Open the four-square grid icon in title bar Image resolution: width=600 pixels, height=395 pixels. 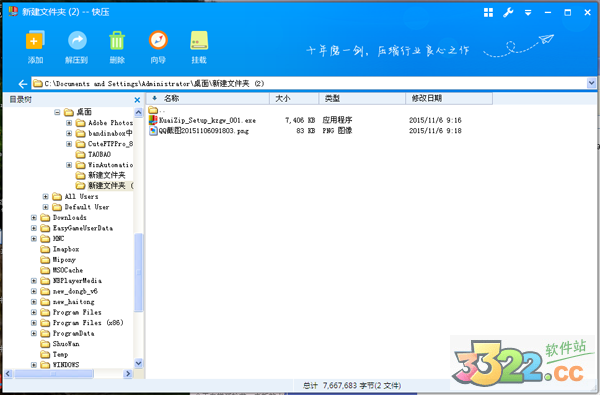[x=488, y=12]
